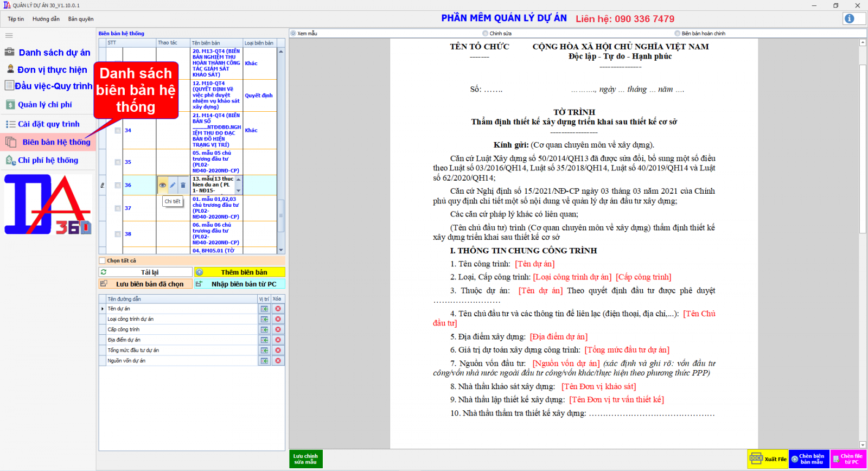This screenshot has width=868, height=471.
Task: Click the Thêm biên bản button
Action: coord(239,272)
